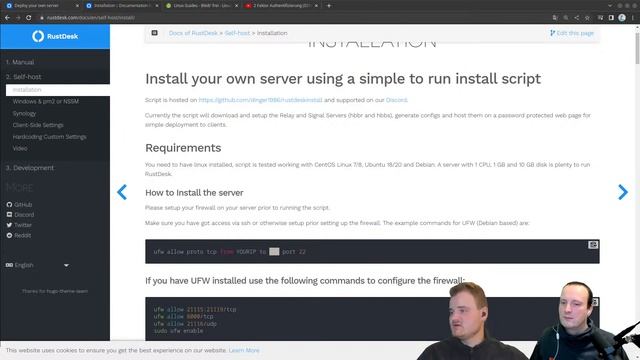The image size is (640, 360).
Task: Open Discord link in sidebar
Action: [x=20, y=215]
